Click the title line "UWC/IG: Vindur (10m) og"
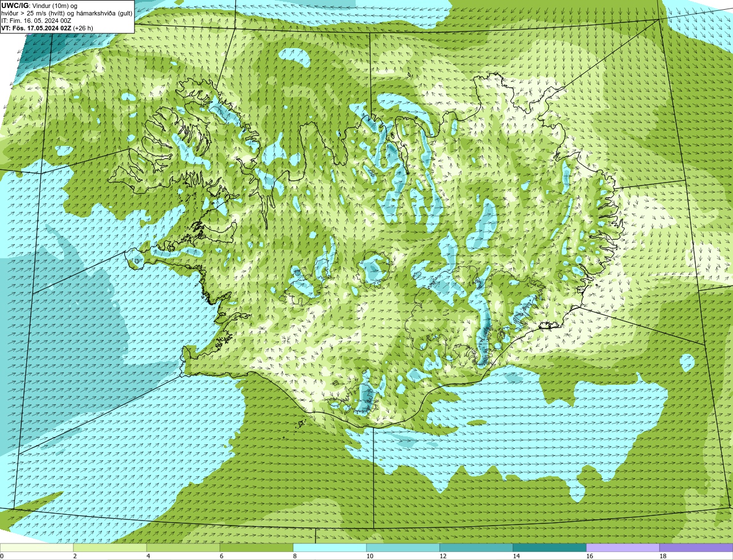The width and height of the screenshot is (733, 560). [40, 6]
